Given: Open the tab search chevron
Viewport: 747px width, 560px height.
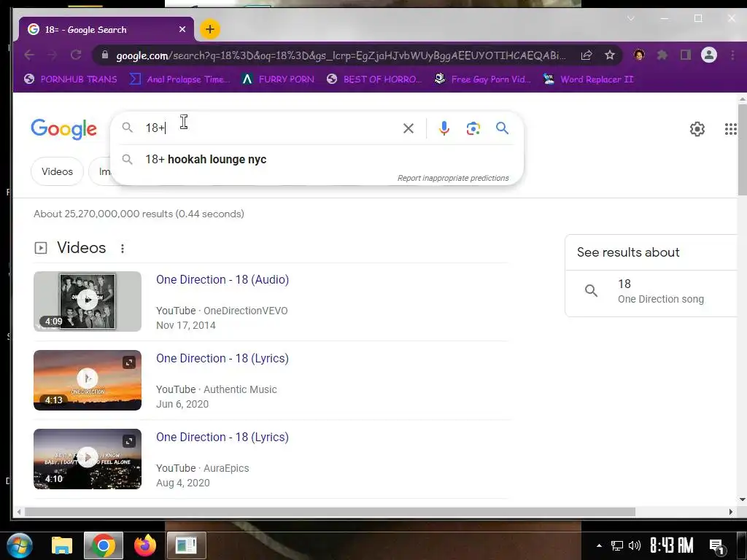Looking at the screenshot, I should [631, 18].
